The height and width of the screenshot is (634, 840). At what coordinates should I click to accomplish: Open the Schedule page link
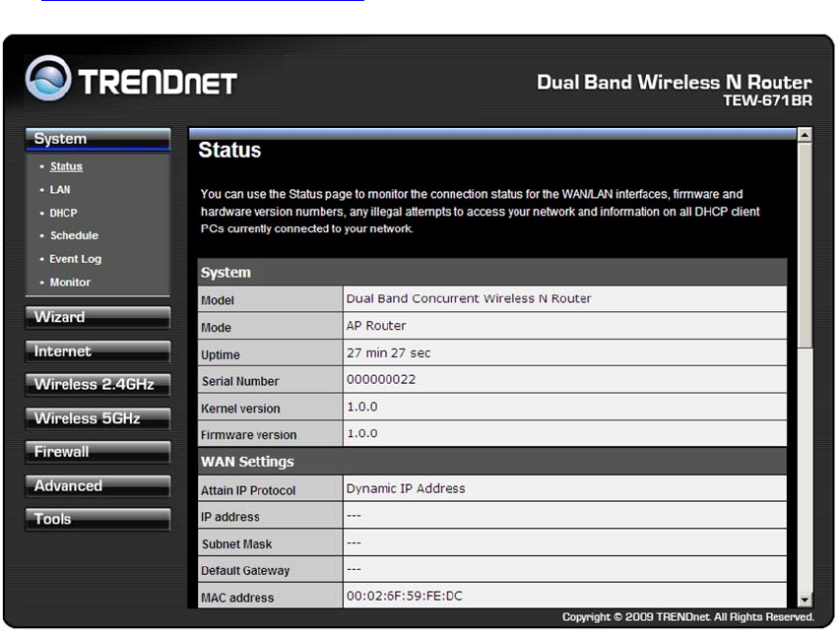74,235
